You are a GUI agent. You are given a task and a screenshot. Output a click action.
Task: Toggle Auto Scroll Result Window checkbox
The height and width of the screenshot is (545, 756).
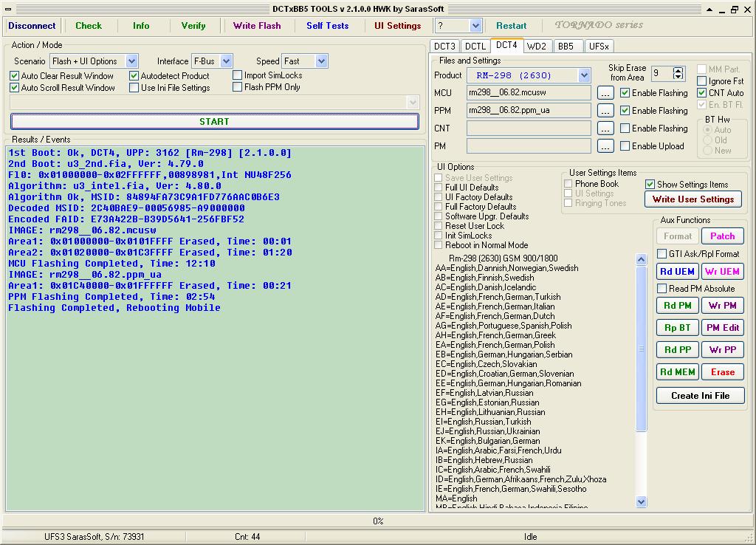15,88
